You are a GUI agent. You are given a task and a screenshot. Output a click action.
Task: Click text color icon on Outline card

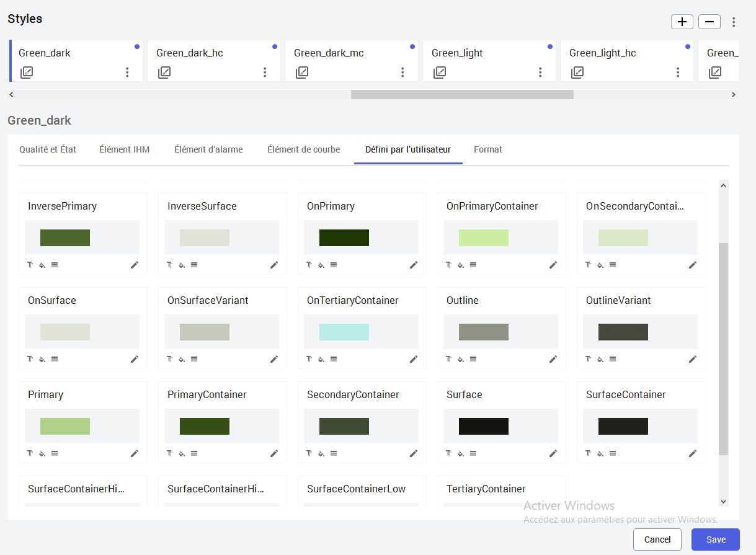click(448, 359)
